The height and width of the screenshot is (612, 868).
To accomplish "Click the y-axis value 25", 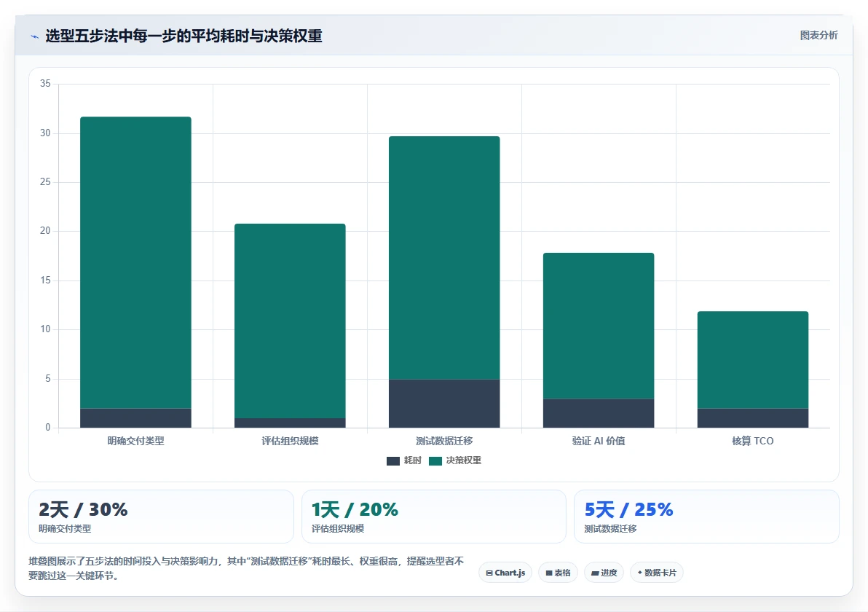I will coord(45,182).
